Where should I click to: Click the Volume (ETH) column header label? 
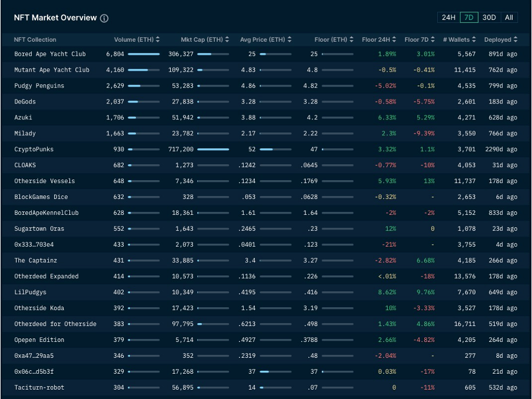click(x=134, y=39)
